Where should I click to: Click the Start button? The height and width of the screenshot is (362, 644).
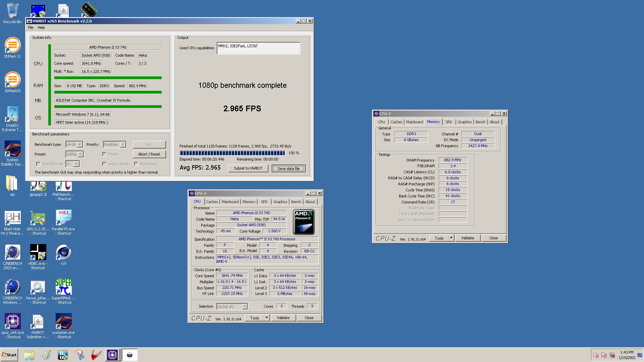(9, 355)
